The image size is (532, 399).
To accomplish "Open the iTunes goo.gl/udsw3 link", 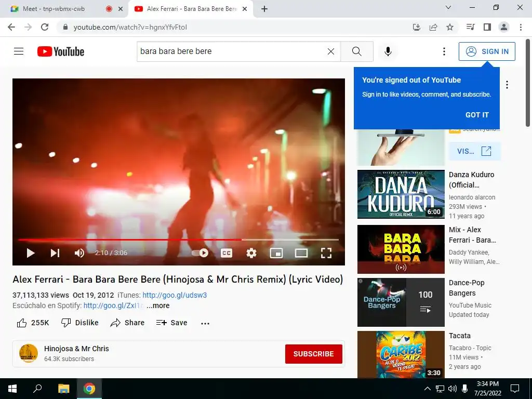I will [175, 295].
